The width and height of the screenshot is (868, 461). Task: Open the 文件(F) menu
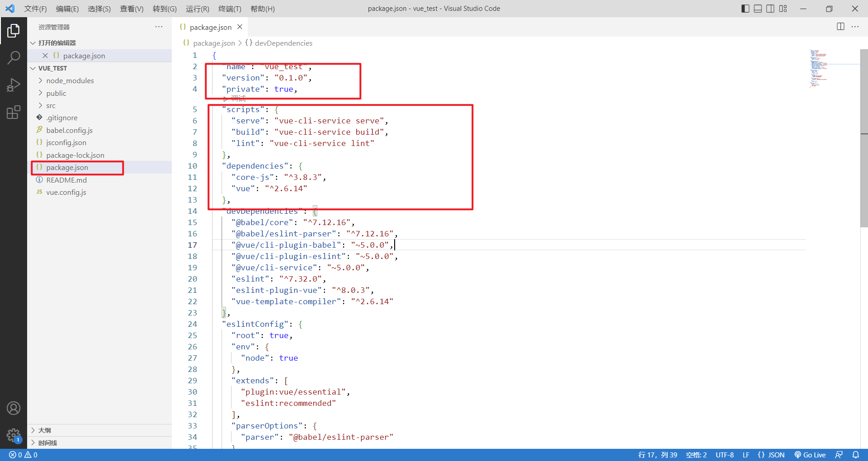(35, 9)
